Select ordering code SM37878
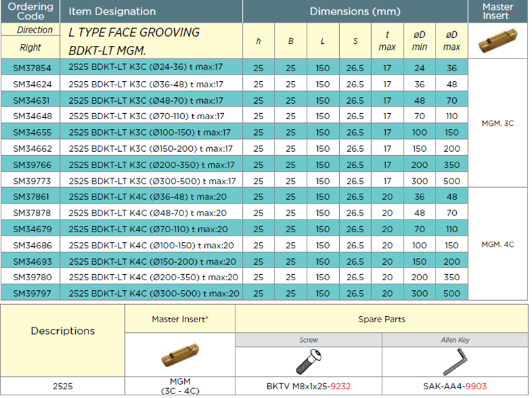This screenshot has height=398, width=532. point(32,213)
